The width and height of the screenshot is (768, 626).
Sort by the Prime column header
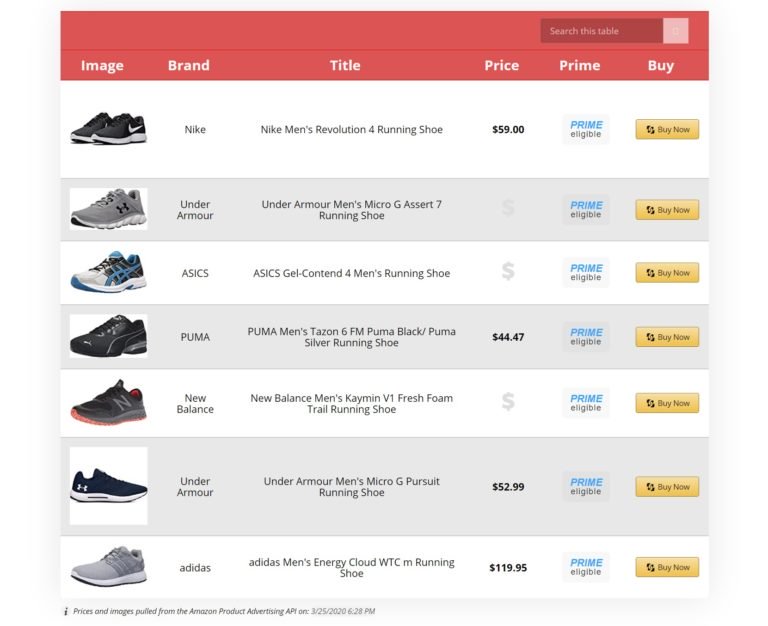[x=579, y=65]
